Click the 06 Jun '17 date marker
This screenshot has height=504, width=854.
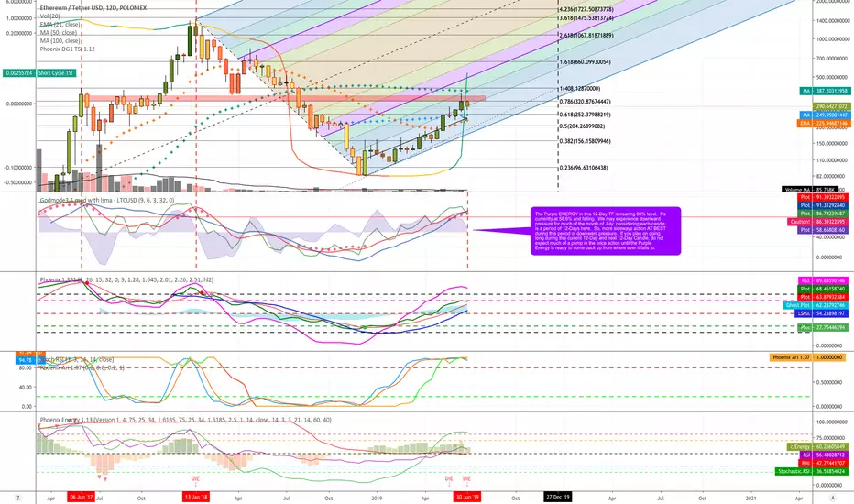pyautogui.click(x=82, y=498)
